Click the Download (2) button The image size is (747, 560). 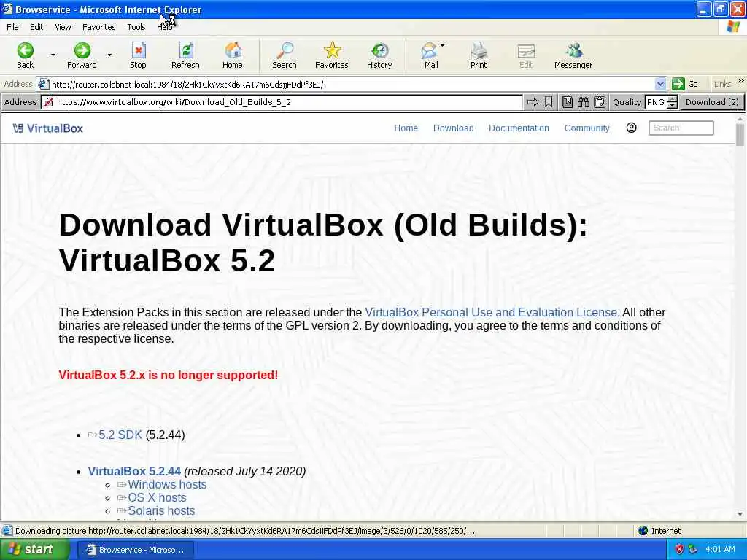click(712, 102)
